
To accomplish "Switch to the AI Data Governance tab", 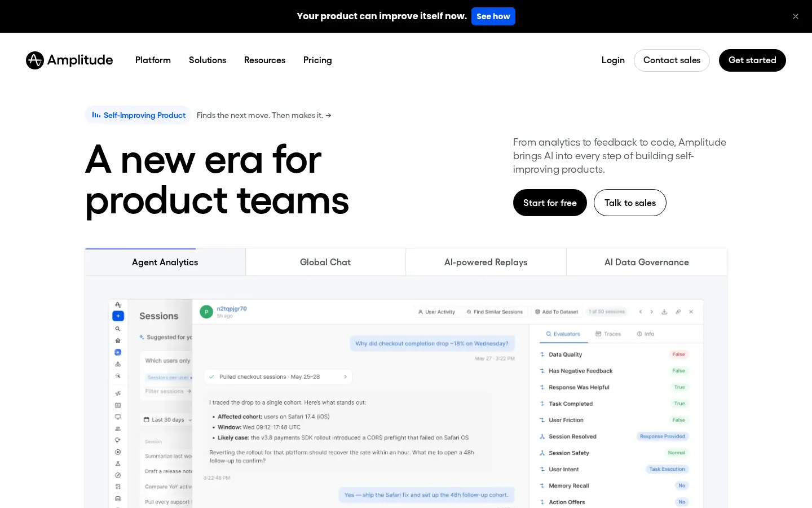I will (x=647, y=262).
